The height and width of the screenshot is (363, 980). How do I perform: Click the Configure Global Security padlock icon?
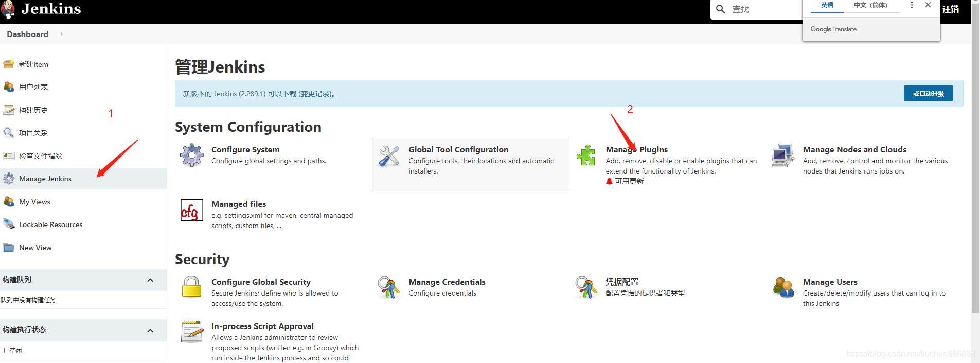[x=191, y=287]
